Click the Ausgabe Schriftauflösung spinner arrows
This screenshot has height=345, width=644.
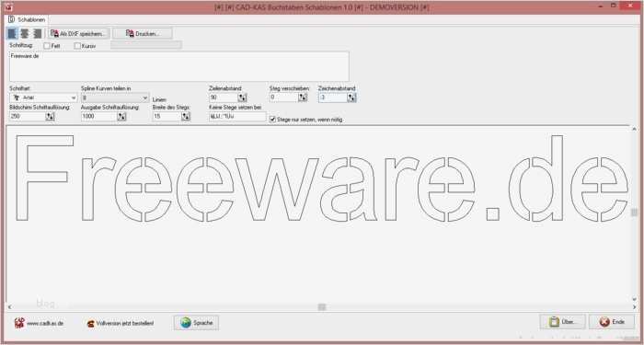[x=121, y=116]
